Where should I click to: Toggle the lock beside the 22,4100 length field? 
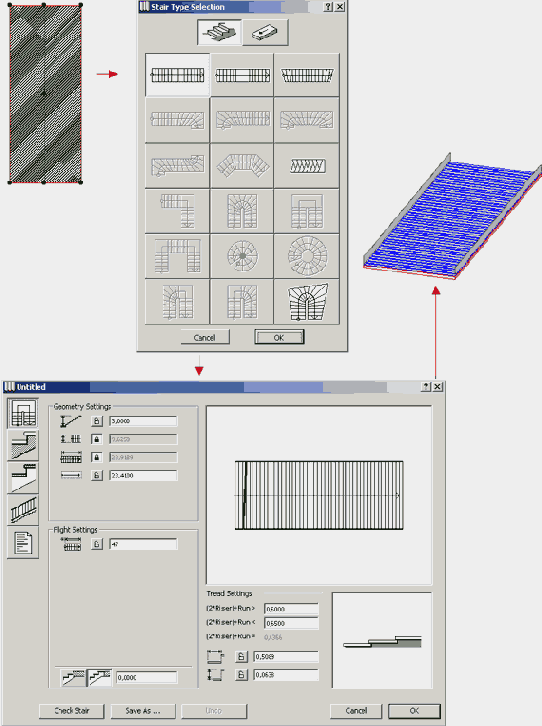tap(96, 476)
